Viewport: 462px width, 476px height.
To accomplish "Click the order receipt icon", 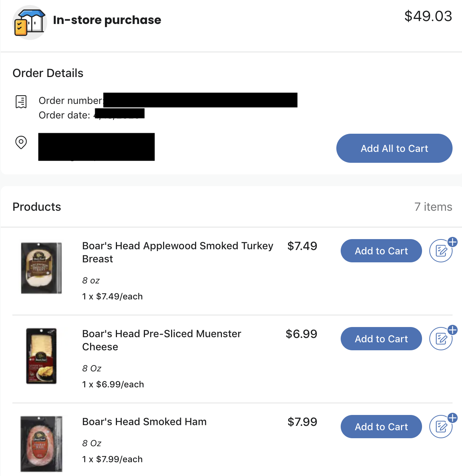I will pyautogui.click(x=21, y=102).
